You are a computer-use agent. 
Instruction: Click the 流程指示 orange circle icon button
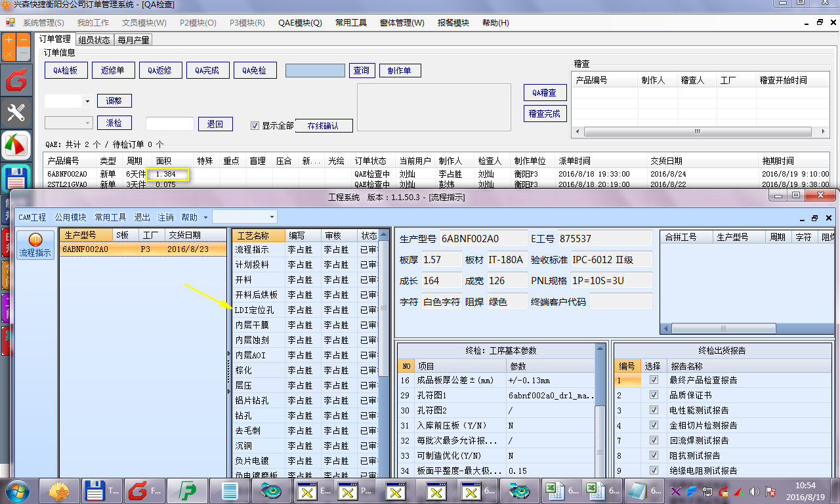37,244
